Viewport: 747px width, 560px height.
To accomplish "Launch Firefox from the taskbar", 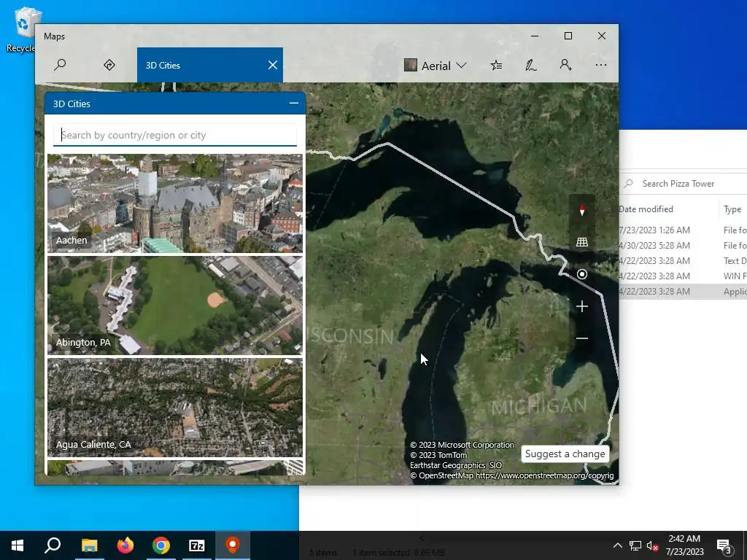I will [125, 545].
